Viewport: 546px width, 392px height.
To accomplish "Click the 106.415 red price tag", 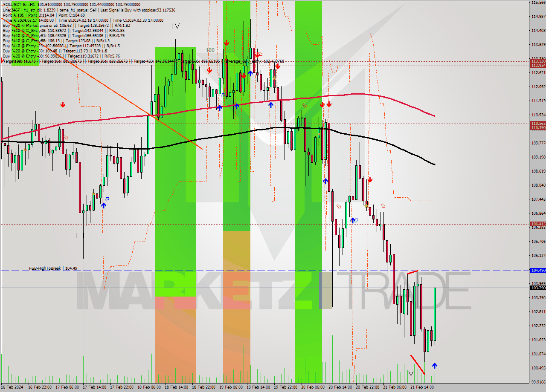I will pyautogui.click(x=537, y=224).
